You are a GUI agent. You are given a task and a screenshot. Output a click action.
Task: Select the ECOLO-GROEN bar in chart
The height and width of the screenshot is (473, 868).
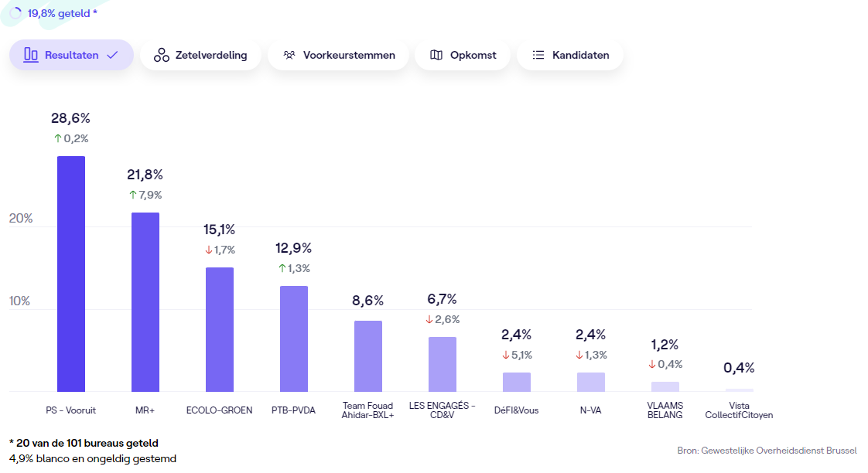[219, 329]
